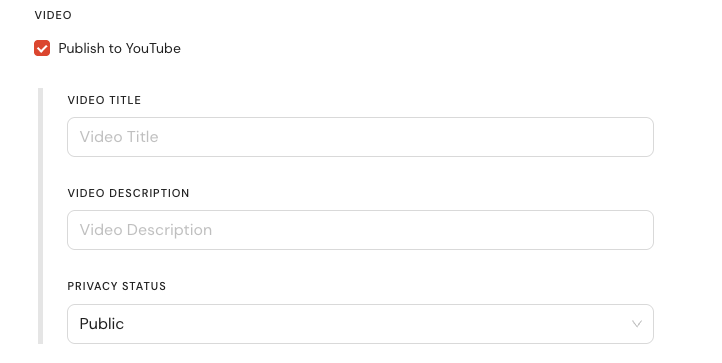The image size is (722, 363).
Task: Click the Publish to YouTube label text
Action: pos(119,48)
